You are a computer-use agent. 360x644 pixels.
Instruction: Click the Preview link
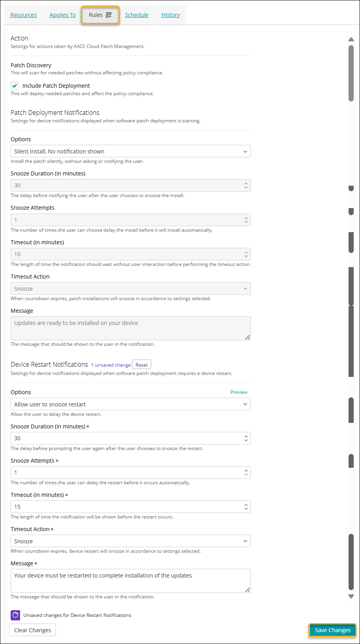pyautogui.click(x=239, y=392)
